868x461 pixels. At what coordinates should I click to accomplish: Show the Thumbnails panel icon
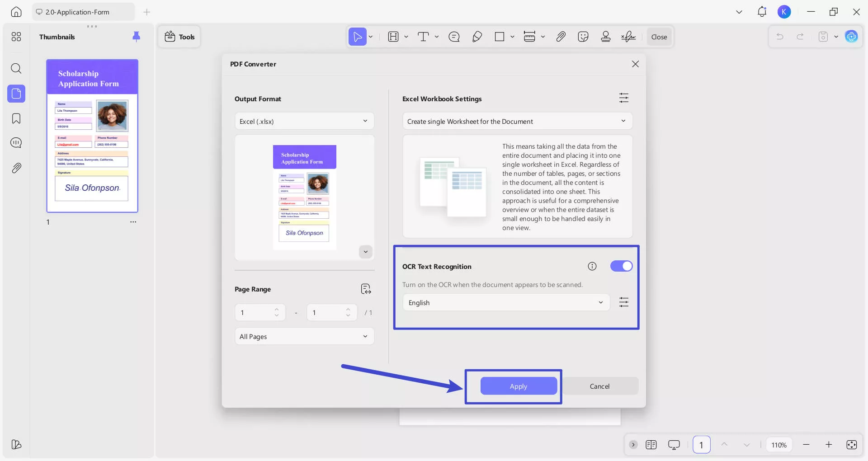coord(16,94)
